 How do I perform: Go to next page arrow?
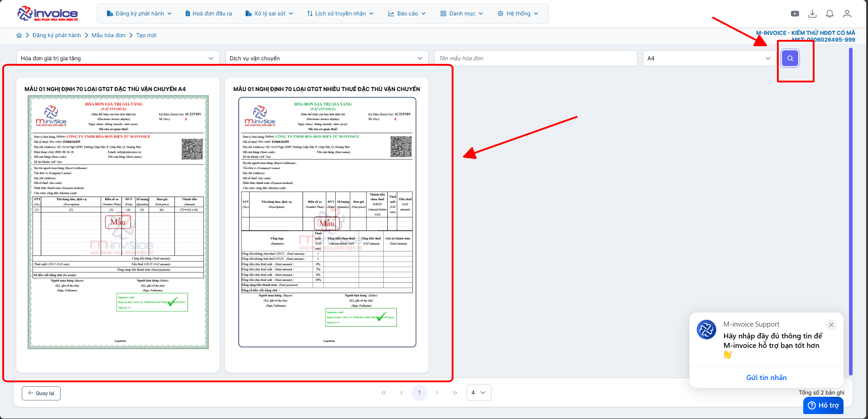pos(437,393)
